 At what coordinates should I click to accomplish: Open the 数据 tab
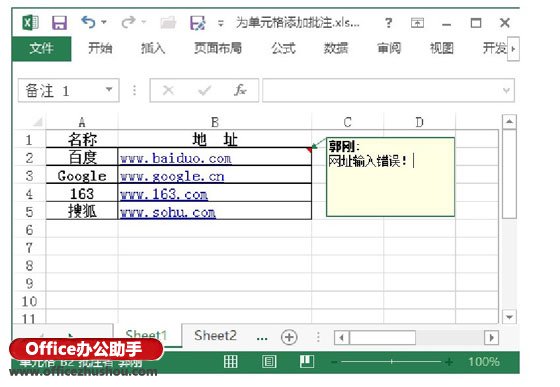point(336,48)
